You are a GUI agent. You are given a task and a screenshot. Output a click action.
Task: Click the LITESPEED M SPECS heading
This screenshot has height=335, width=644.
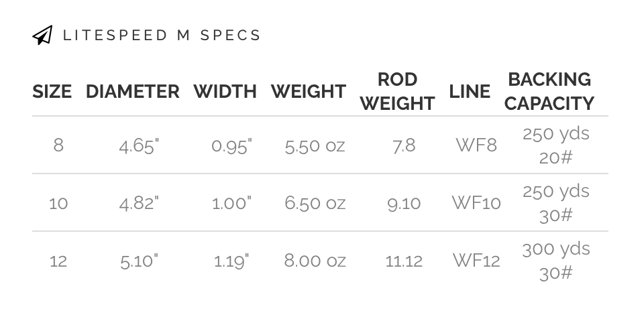click(x=162, y=36)
